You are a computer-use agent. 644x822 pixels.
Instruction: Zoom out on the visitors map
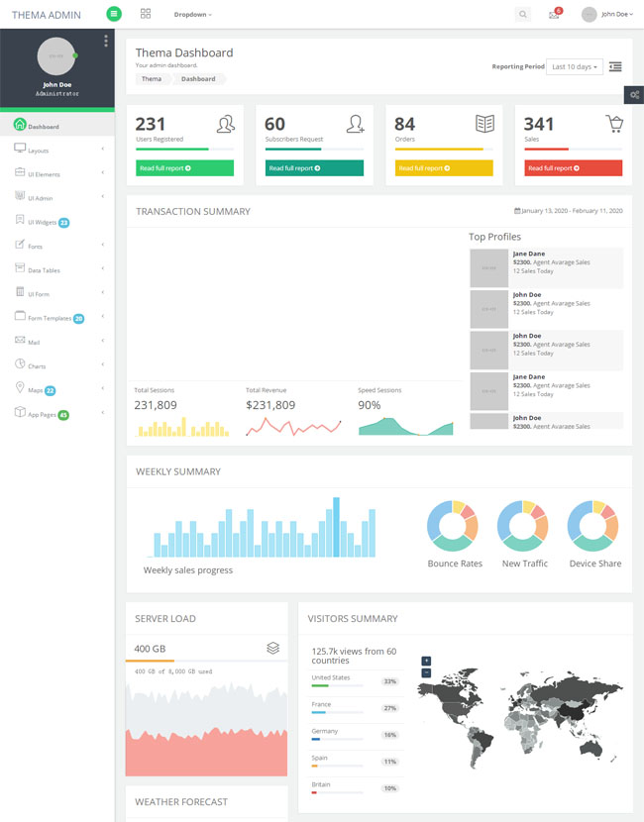[426, 672]
